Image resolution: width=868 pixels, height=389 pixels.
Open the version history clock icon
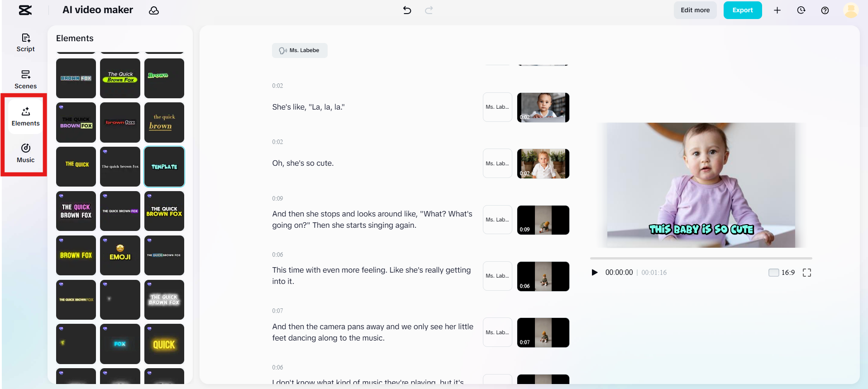pos(801,10)
